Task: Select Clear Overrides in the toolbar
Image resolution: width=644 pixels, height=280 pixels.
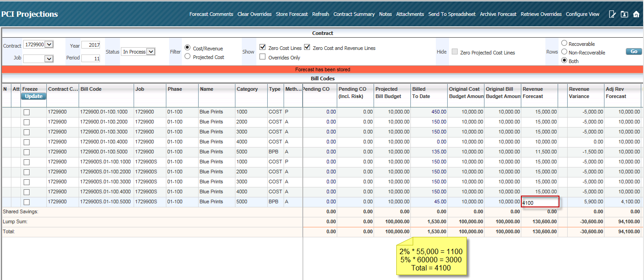Action: (x=255, y=14)
